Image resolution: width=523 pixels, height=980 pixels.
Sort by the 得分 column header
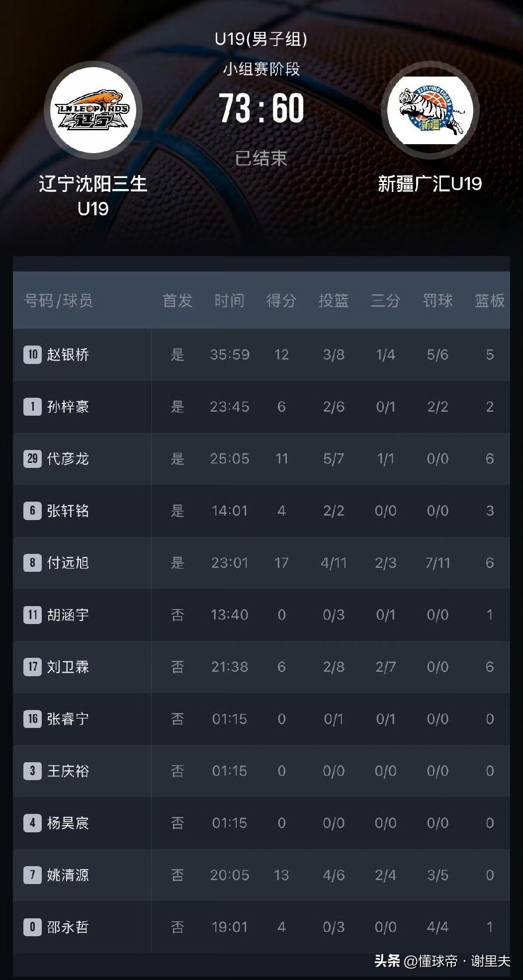tap(281, 300)
